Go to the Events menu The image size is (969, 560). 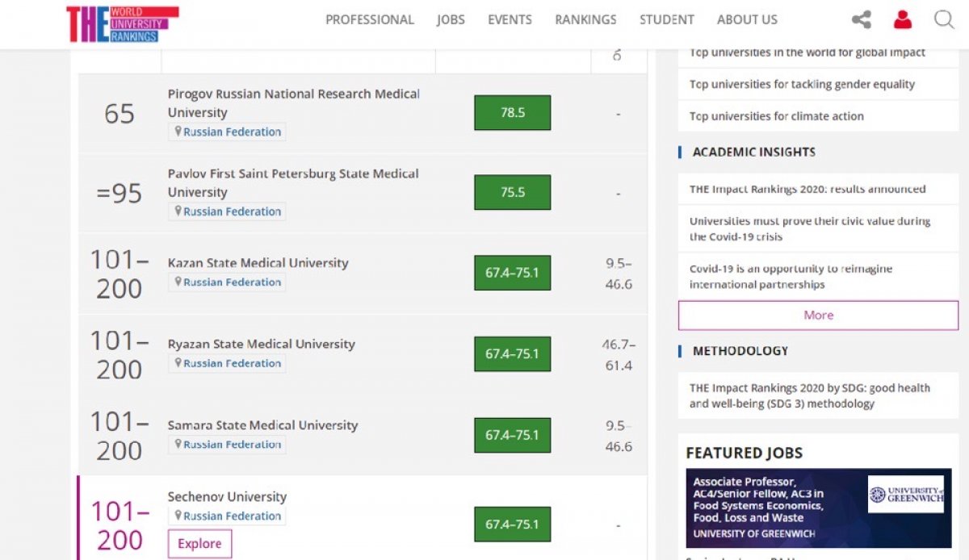510,20
